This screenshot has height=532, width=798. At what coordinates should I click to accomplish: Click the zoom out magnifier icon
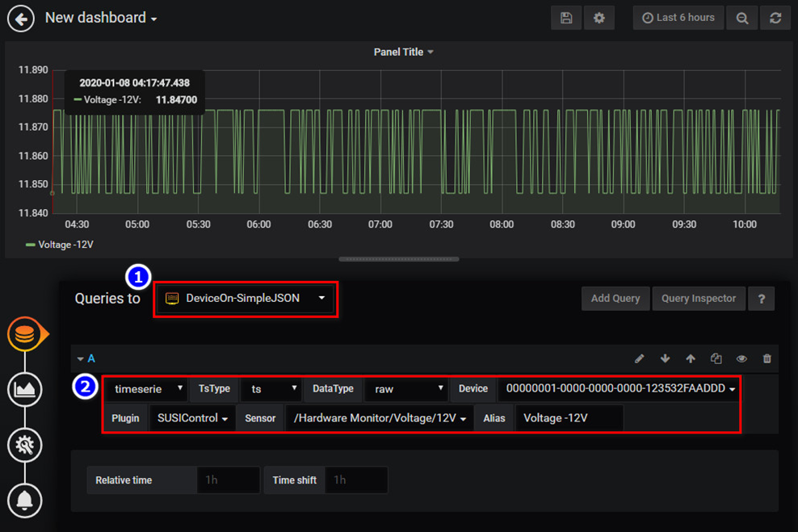point(741,18)
